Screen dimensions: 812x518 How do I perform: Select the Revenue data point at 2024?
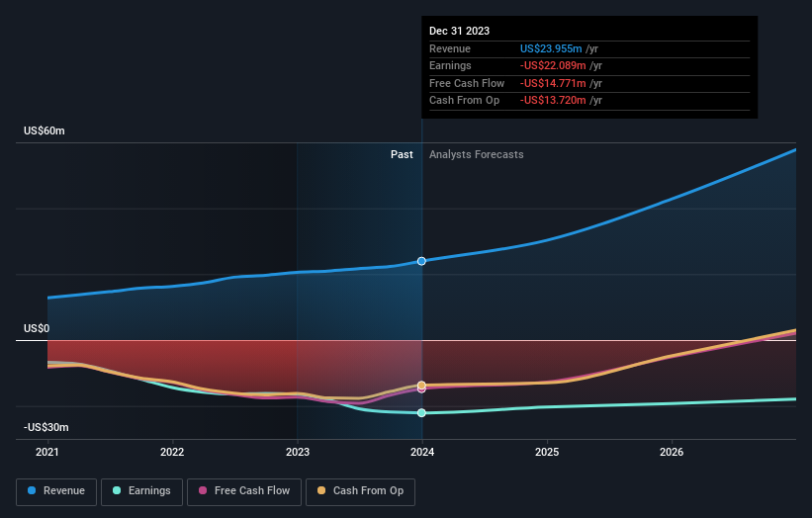(421, 261)
